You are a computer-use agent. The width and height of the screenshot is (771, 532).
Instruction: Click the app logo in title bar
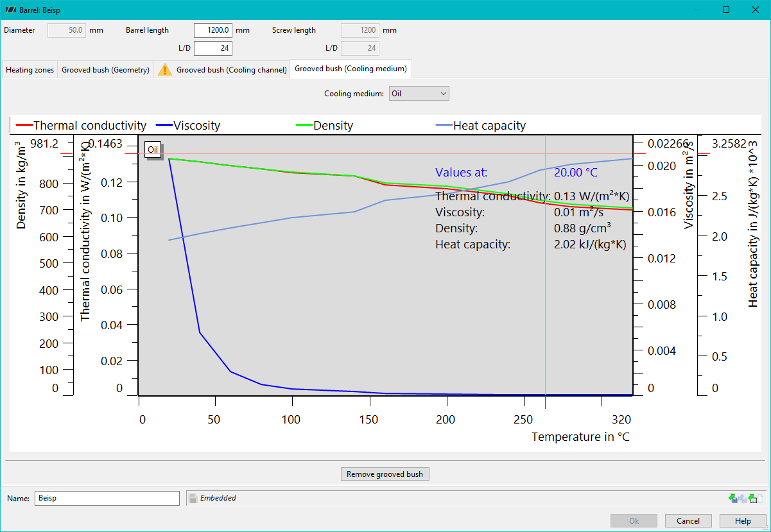pos(10,10)
